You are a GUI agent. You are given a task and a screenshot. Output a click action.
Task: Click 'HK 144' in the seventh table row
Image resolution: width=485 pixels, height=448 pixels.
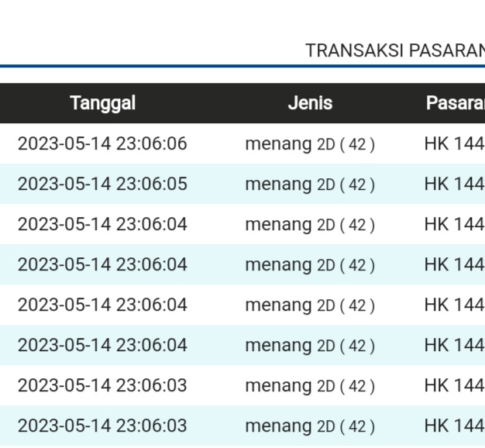click(x=454, y=386)
